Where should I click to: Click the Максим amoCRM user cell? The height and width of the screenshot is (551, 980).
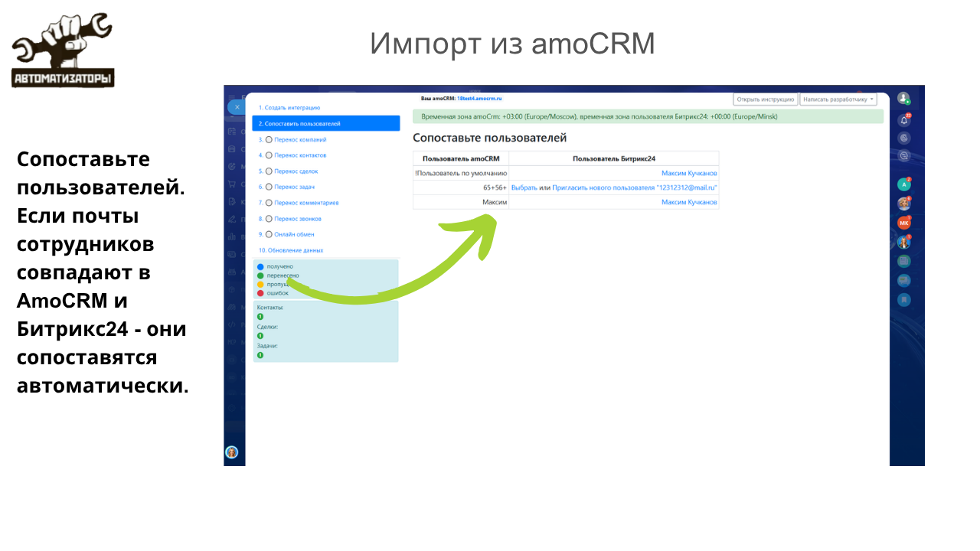coord(461,202)
